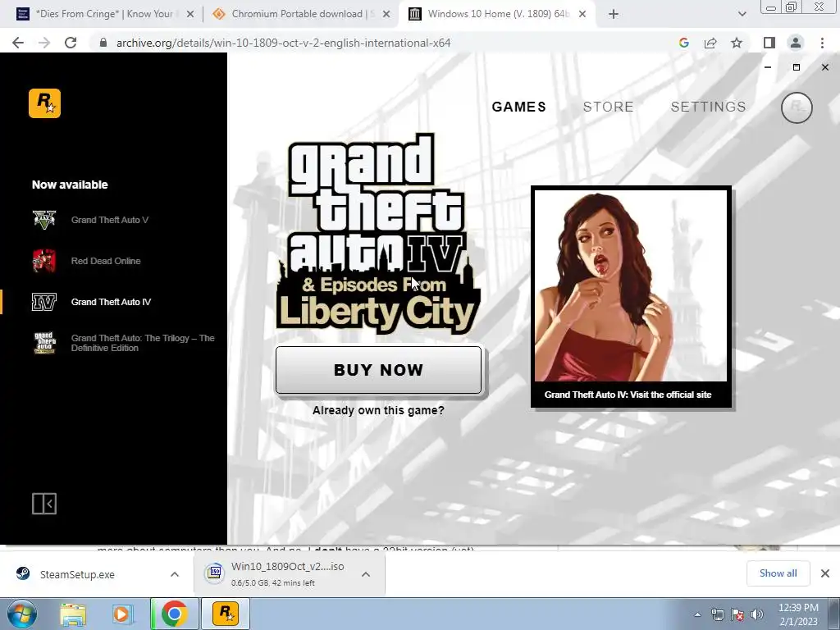This screenshot has width=840, height=630.
Task: Open GTA IV official site thumbnail
Action: (631, 297)
